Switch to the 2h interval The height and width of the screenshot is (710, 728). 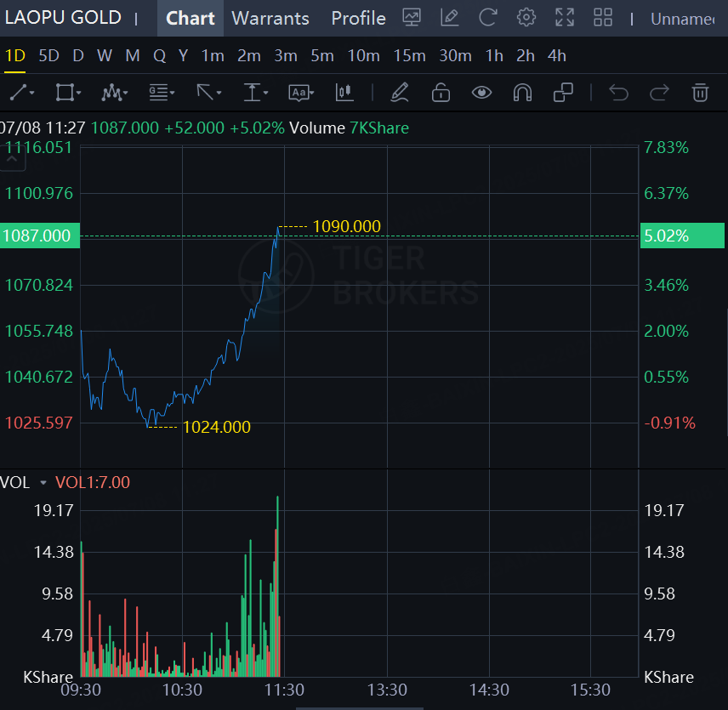(x=526, y=55)
